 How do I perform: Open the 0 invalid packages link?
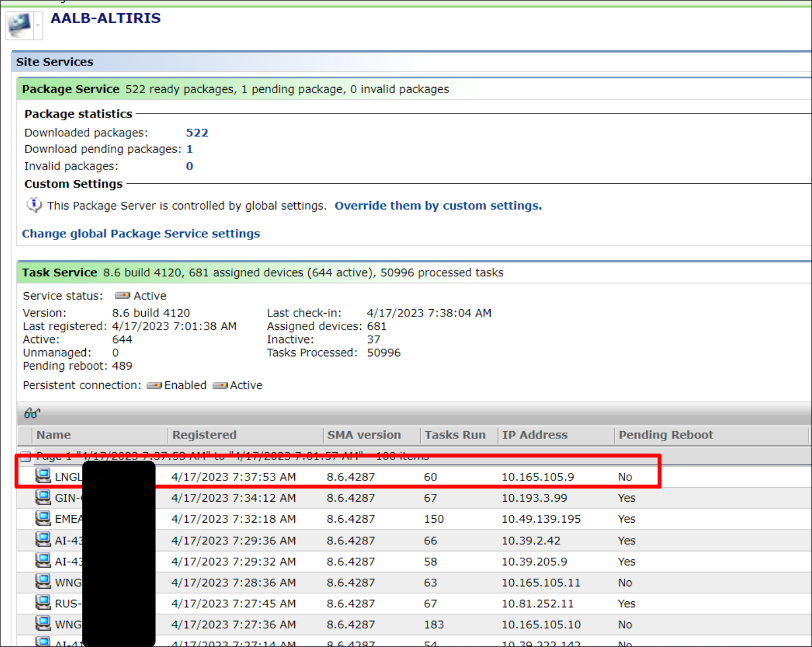pos(190,166)
